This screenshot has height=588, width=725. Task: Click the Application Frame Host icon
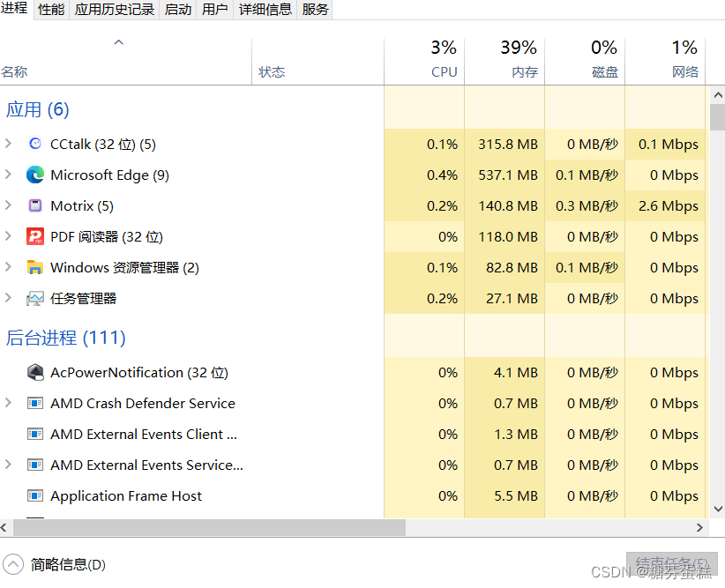coord(35,495)
